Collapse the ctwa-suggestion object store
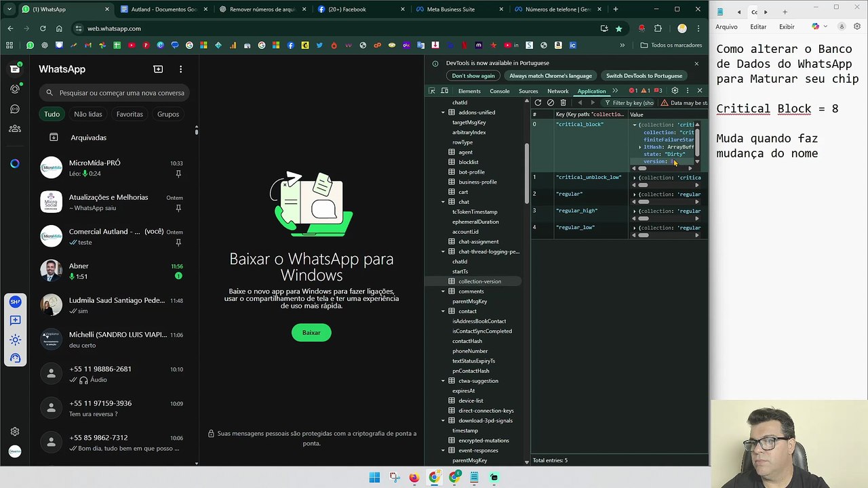This screenshot has width=868, height=488. click(443, 381)
